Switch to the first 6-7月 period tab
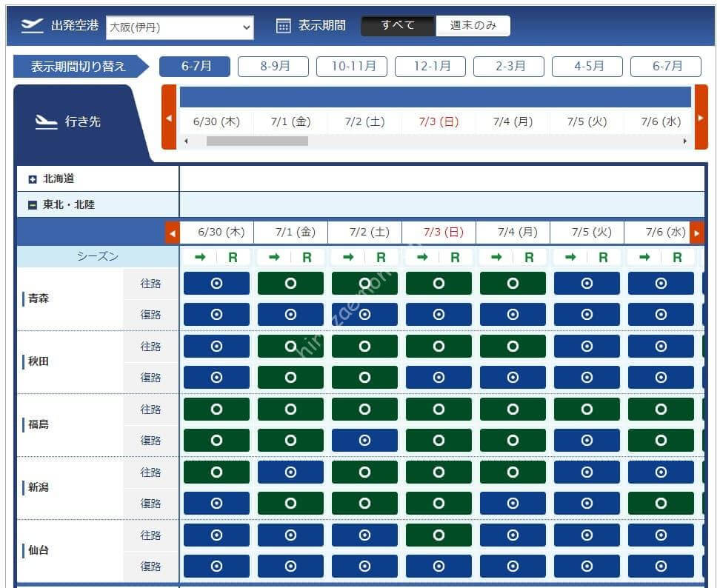Image resolution: width=720 pixels, height=588 pixels. (195, 67)
